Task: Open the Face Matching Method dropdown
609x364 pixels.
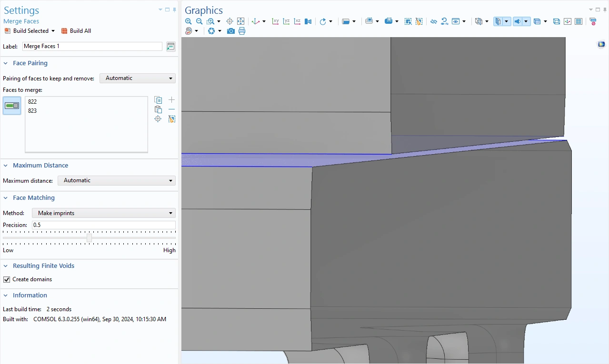Action: (x=103, y=213)
